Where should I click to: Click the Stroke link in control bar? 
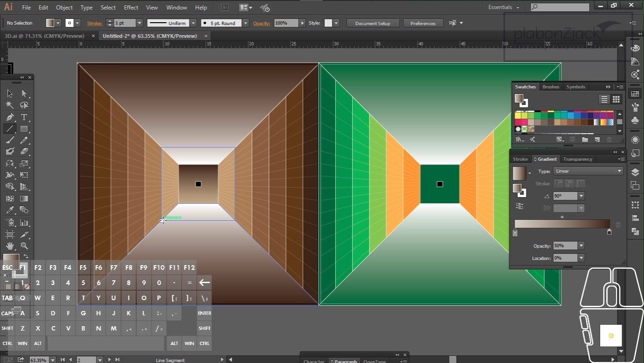pyautogui.click(x=94, y=23)
